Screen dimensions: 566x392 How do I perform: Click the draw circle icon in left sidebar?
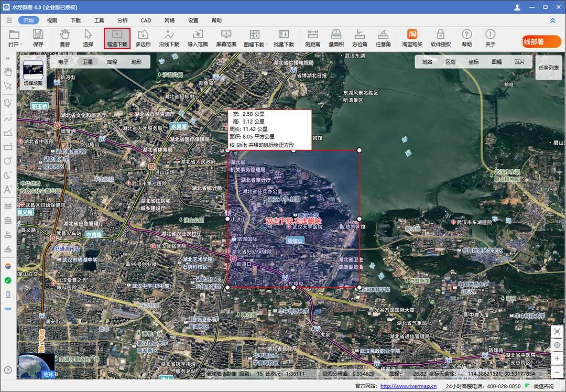pyautogui.click(x=8, y=161)
